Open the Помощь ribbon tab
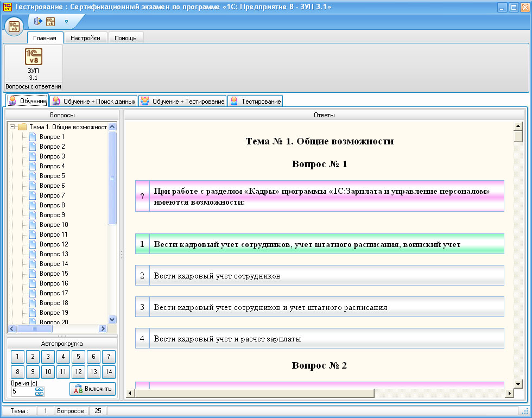532x418 pixels. point(125,38)
